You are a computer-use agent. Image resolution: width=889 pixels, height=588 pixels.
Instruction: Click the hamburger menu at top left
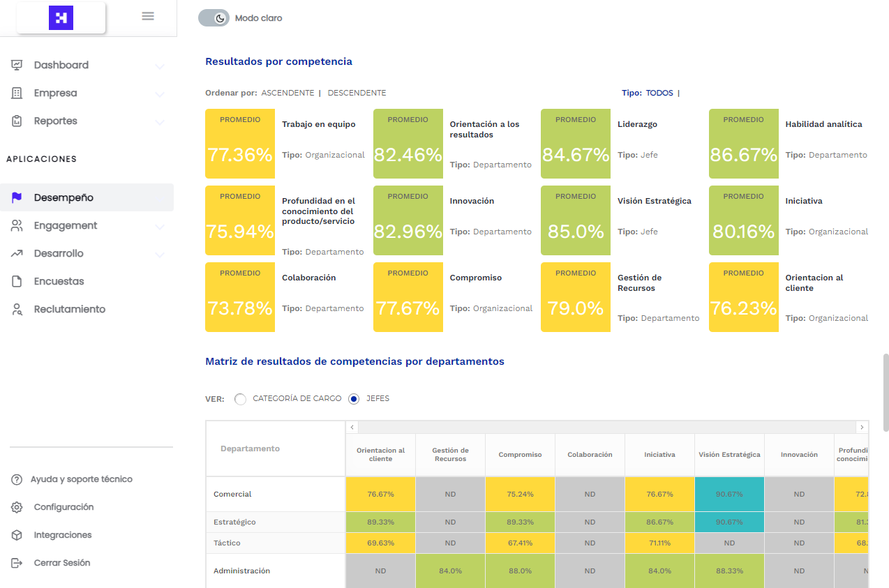(147, 15)
